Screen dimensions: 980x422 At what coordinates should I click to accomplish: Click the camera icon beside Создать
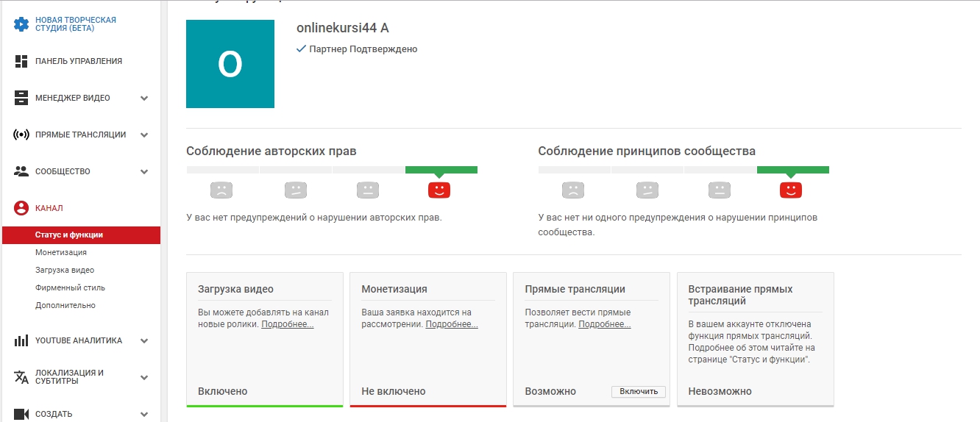coord(21,414)
